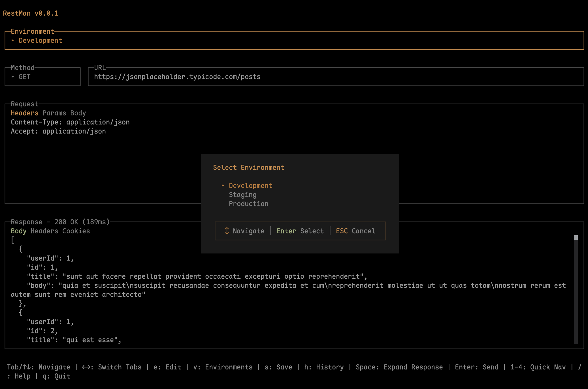Viewport: 588px width, 389px height.
Task: Open the Method dropdown showing GET
Action: click(24, 77)
